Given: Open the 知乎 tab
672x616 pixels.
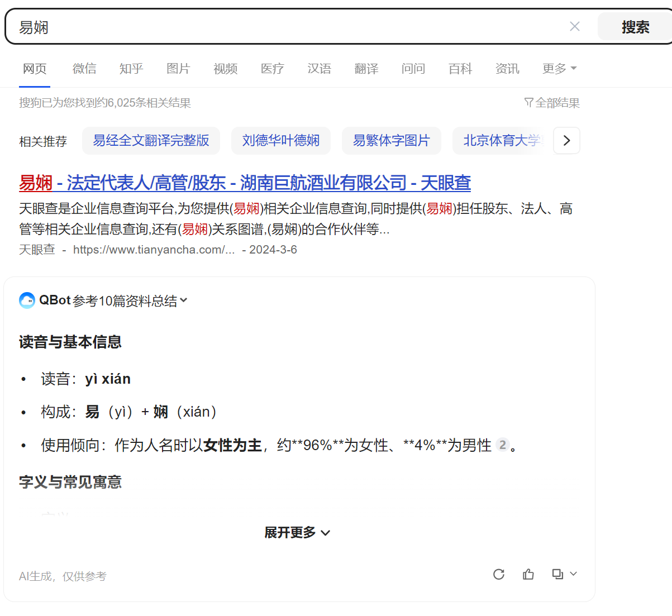Looking at the screenshot, I should tap(131, 69).
